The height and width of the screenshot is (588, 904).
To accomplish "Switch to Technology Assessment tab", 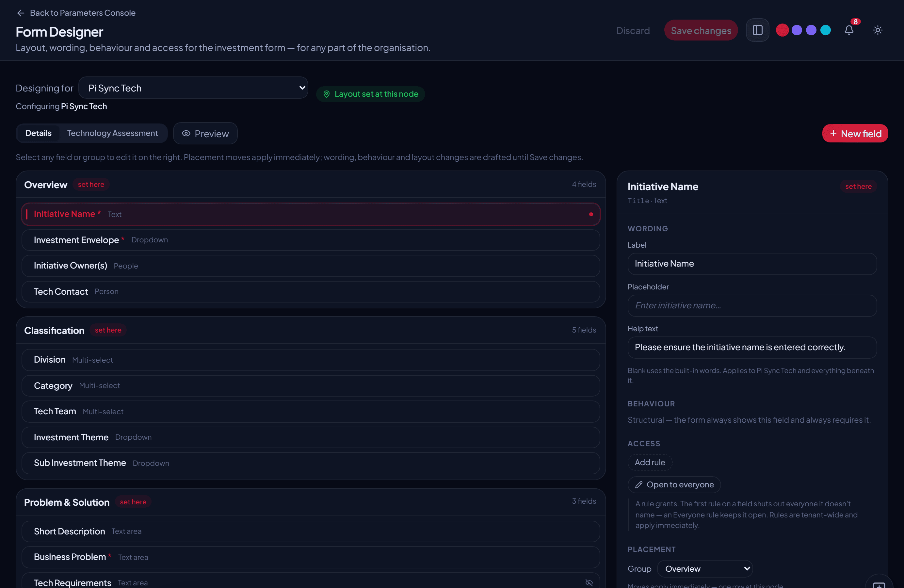I will (112, 133).
